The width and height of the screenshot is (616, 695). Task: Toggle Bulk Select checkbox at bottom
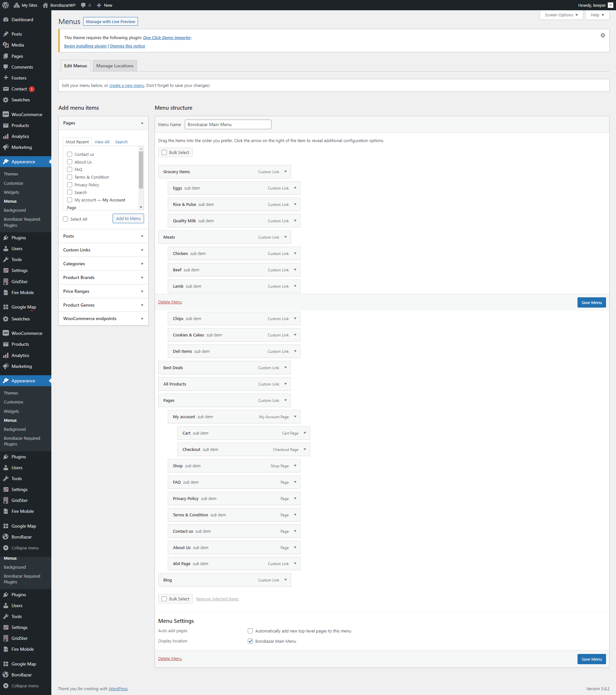click(x=165, y=599)
